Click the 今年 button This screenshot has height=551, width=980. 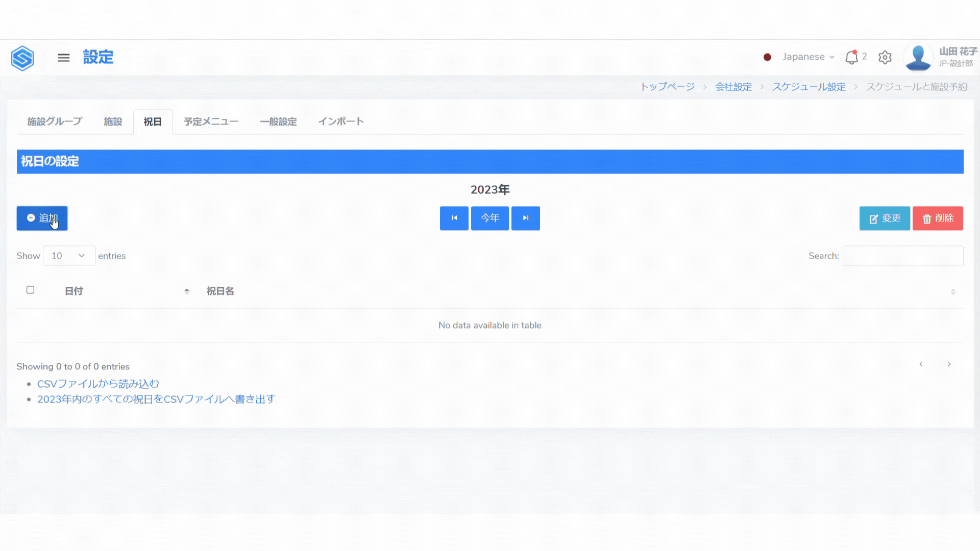coord(489,218)
